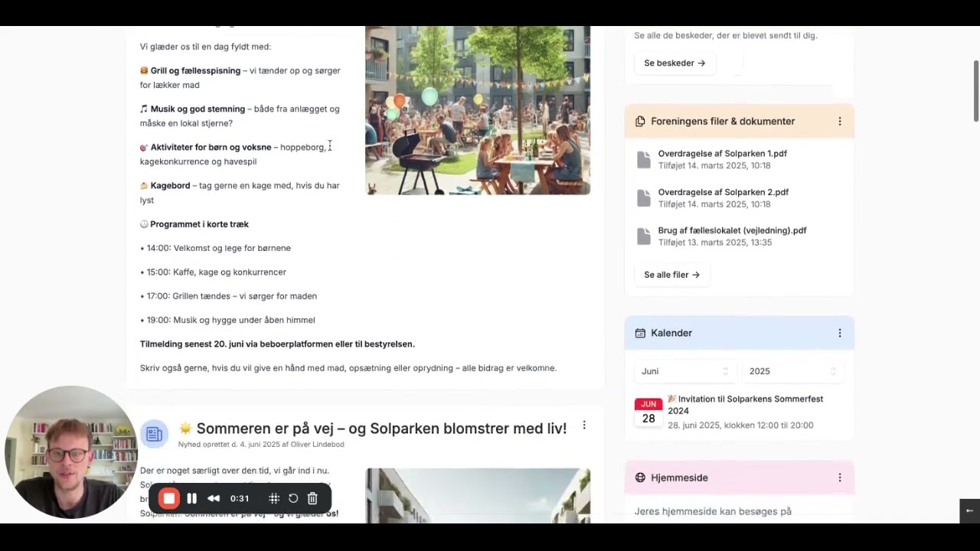Open the Invitation til Solparkens Sommerfest 2024 event
Image resolution: width=980 pixels, height=551 pixels.
[745, 405]
